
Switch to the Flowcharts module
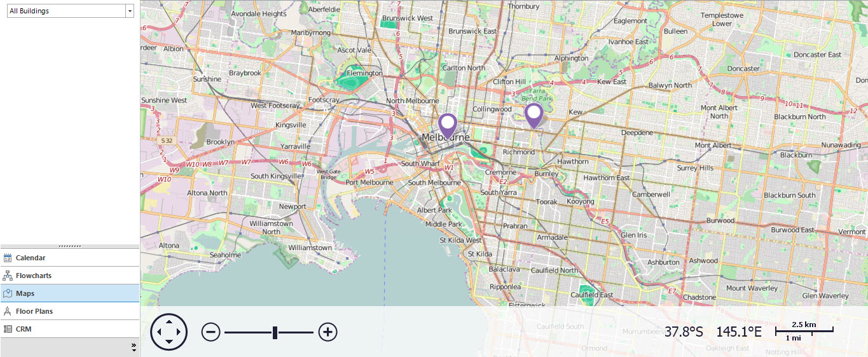33,276
